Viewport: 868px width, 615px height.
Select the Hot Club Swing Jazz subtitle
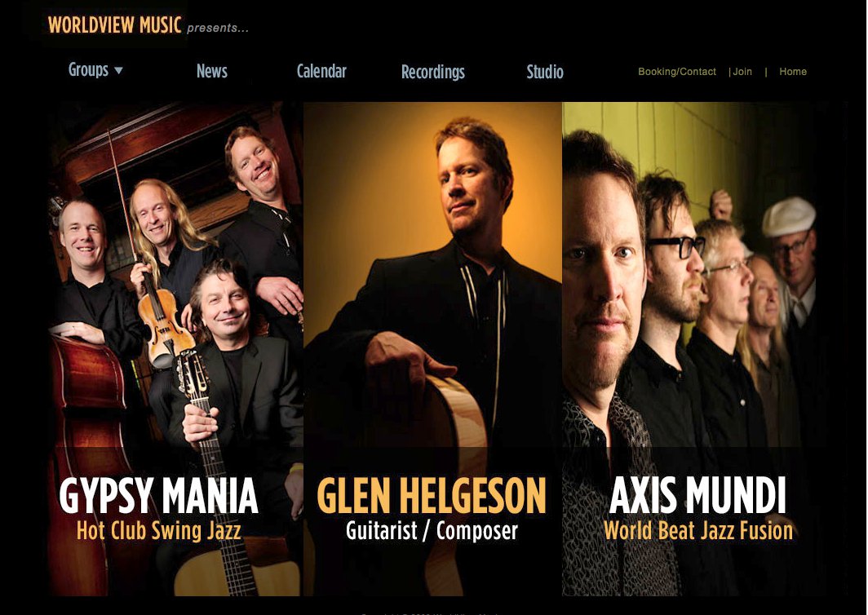point(159,530)
